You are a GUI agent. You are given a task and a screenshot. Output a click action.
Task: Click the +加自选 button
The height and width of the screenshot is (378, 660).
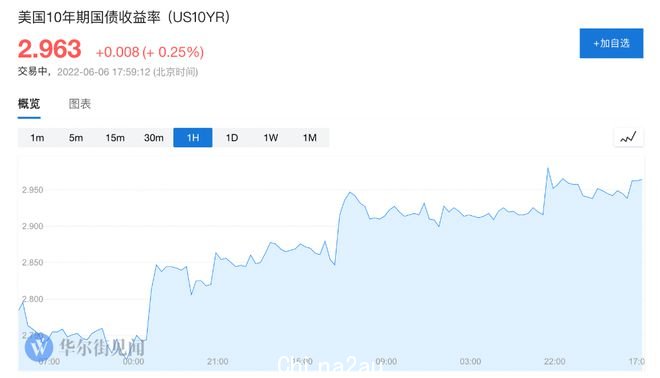[x=611, y=43]
